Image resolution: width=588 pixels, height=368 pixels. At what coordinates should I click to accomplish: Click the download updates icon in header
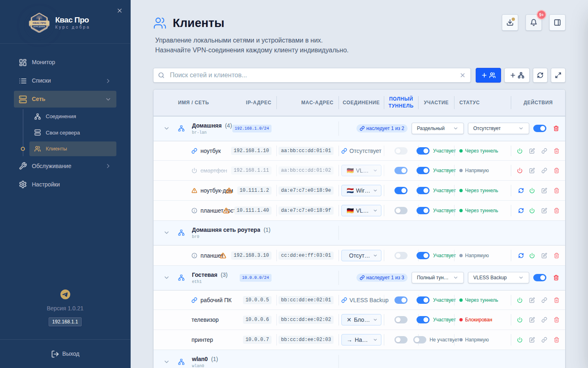point(510,22)
